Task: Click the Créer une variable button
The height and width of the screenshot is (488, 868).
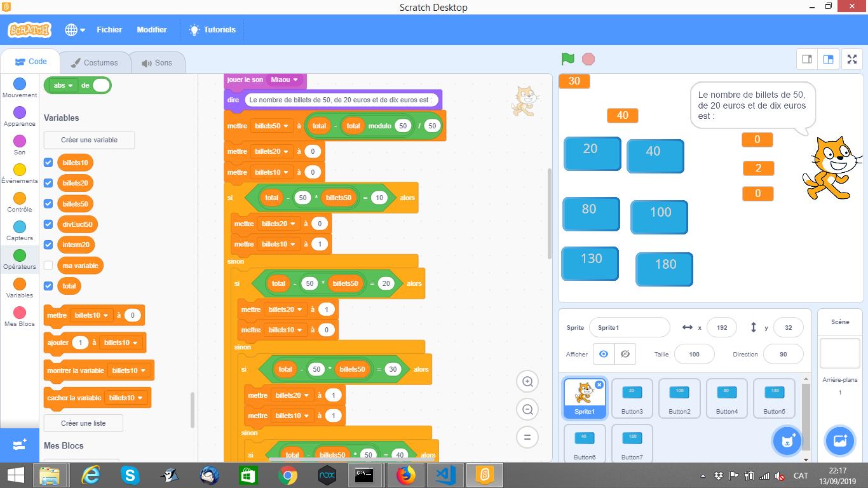Action: pos(89,140)
